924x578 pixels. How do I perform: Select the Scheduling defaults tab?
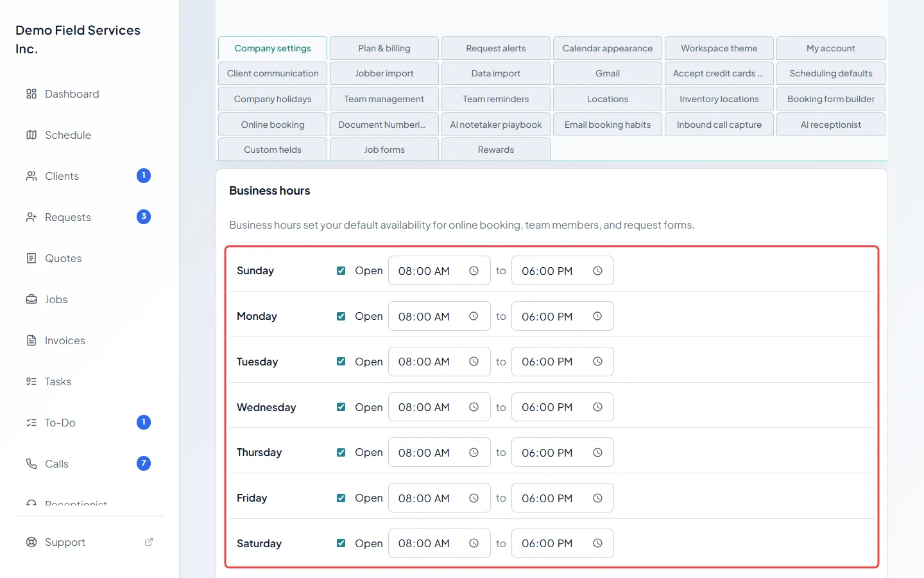tap(831, 73)
